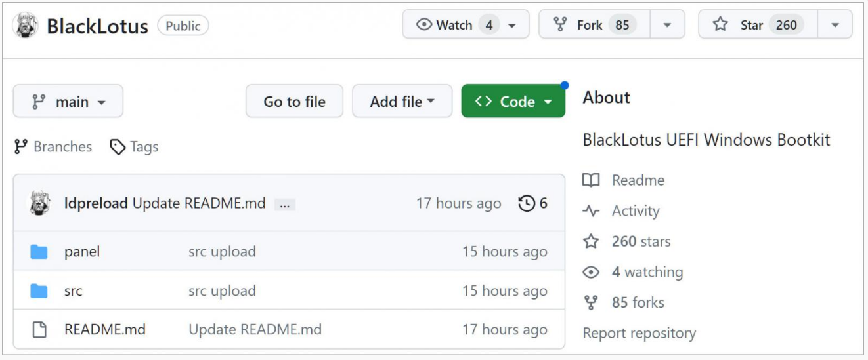The height and width of the screenshot is (360, 868).
Task: Open the green Code dropdown
Action: click(x=513, y=102)
